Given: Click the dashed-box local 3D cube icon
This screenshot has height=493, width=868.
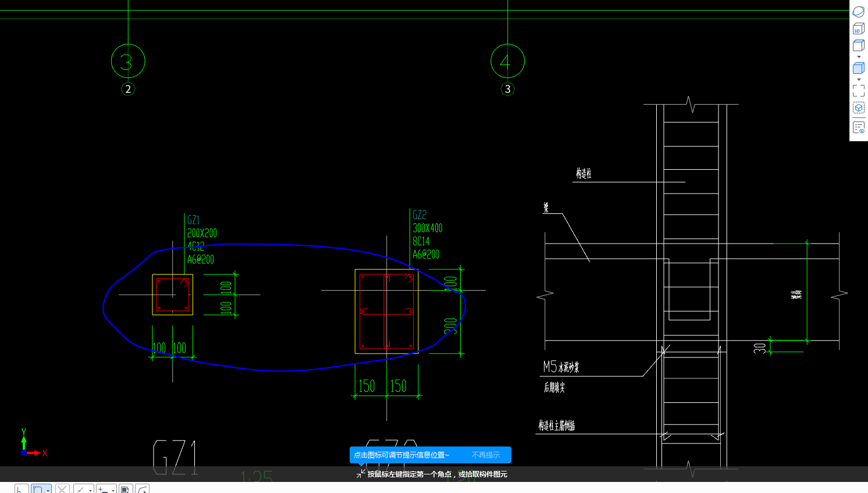Looking at the screenshot, I should [859, 108].
